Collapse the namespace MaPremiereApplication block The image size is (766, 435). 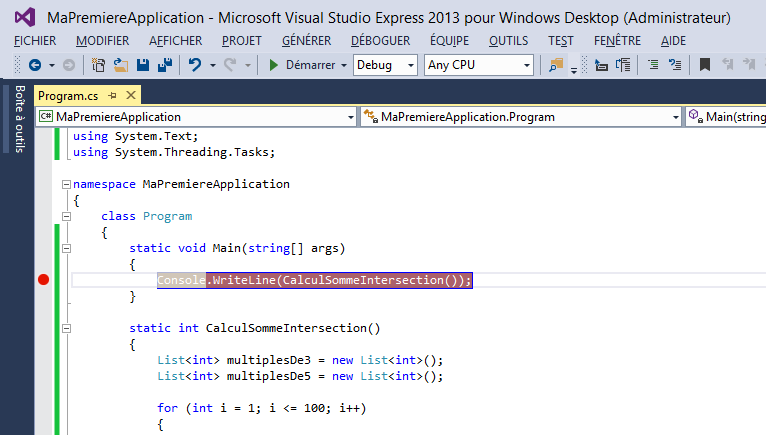(66, 184)
